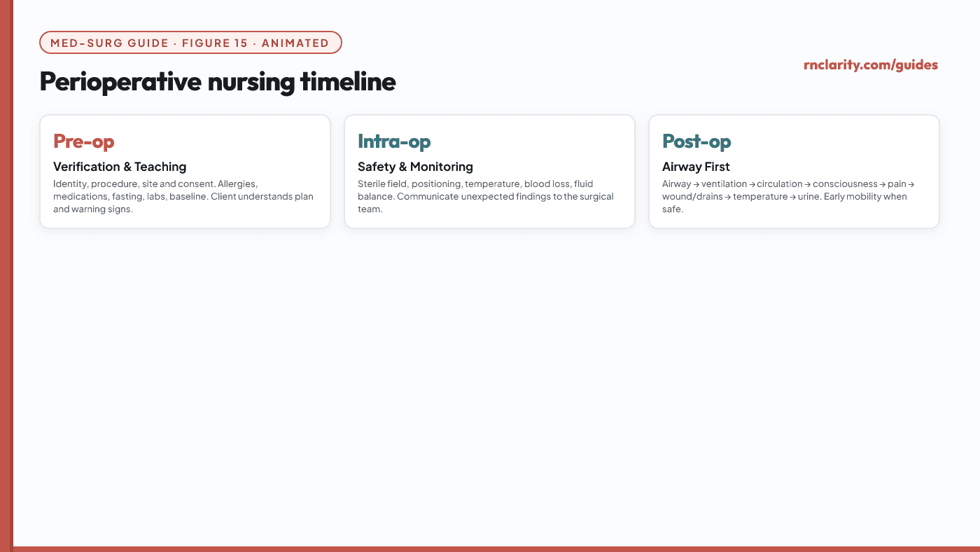Select the Airway First subtitle
The height and width of the screenshot is (552, 980).
point(696,167)
